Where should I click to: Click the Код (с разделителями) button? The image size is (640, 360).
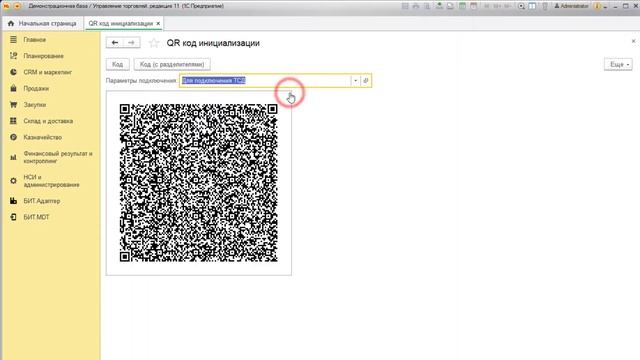click(x=172, y=64)
